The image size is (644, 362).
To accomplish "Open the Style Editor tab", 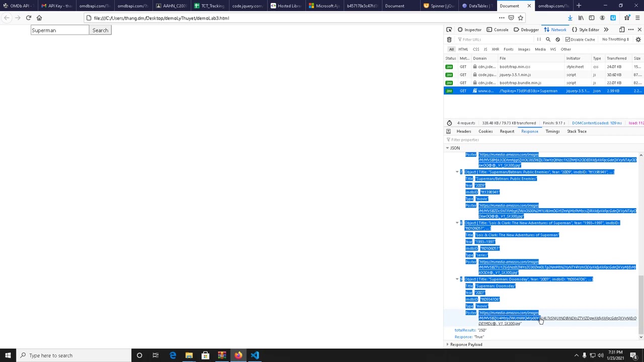I will 586,30.
